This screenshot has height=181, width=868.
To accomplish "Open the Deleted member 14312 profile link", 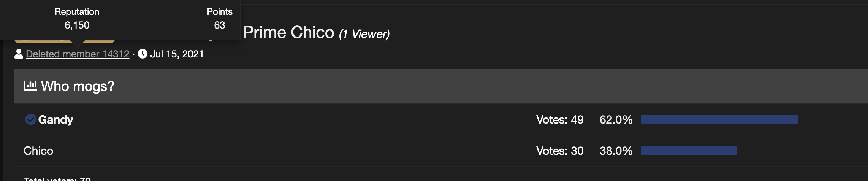I will coord(78,54).
